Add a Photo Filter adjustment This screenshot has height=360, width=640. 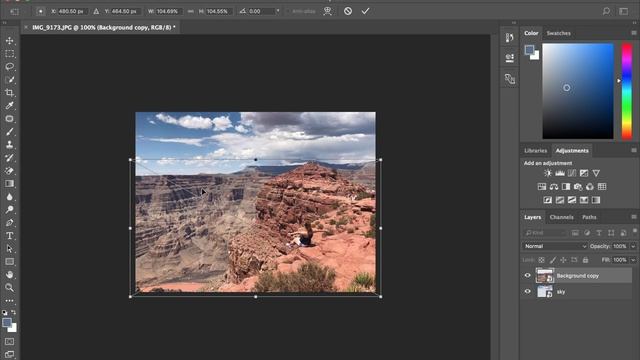(x=578, y=187)
